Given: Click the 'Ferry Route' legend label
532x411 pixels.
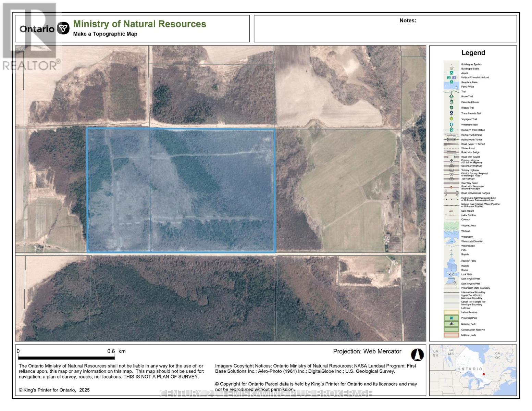Looking at the screenshot, I should pyautogui.click(x=467, y=87).
